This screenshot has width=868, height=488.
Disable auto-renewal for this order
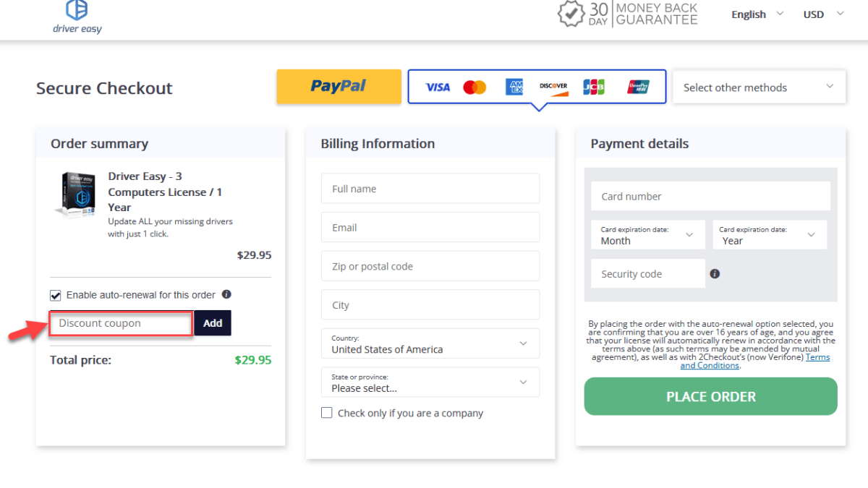[x=56, y=294]
